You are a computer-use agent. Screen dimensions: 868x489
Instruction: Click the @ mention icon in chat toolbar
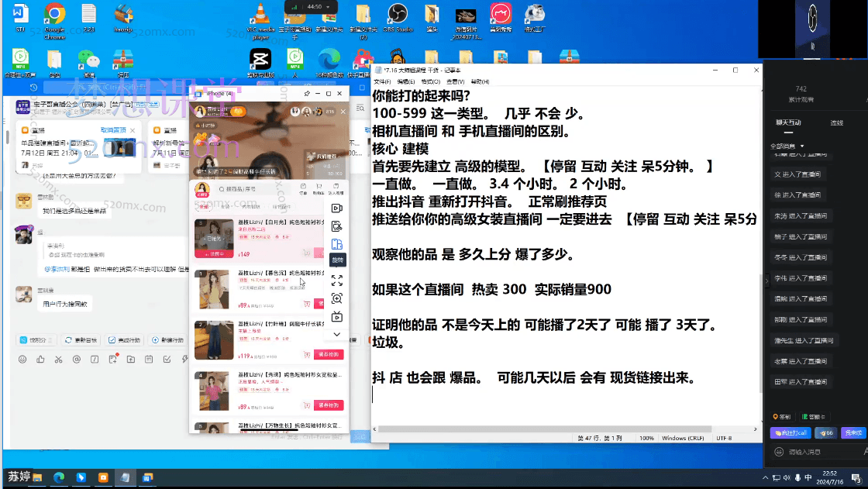tap(76, 359)
